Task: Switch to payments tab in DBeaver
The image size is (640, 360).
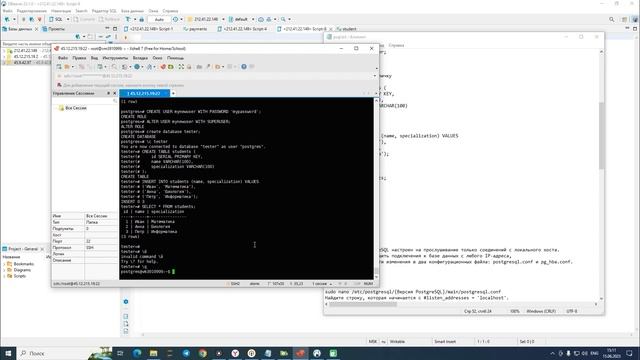Action: click(195, 29)
